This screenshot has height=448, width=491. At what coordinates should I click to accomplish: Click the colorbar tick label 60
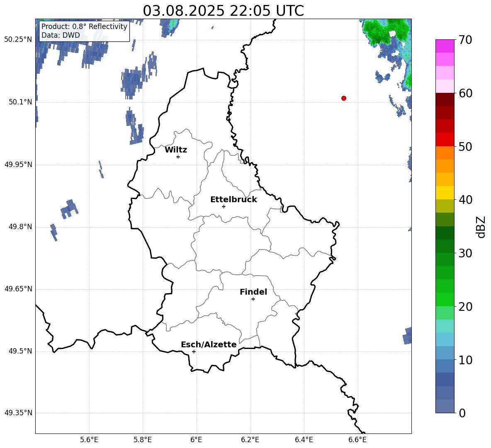pyautogui.click(x=465, y=93)
